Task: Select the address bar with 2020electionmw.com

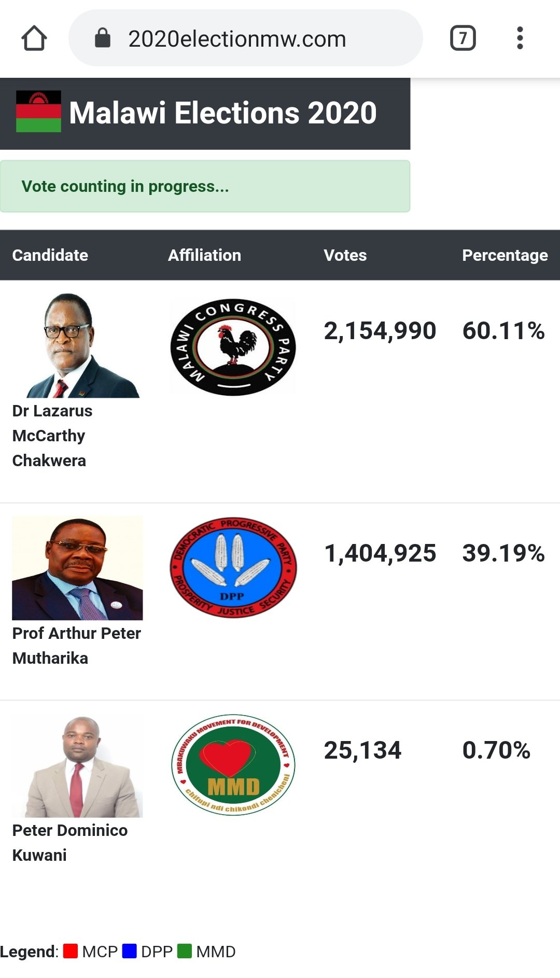Action: [x=245, y=38]
